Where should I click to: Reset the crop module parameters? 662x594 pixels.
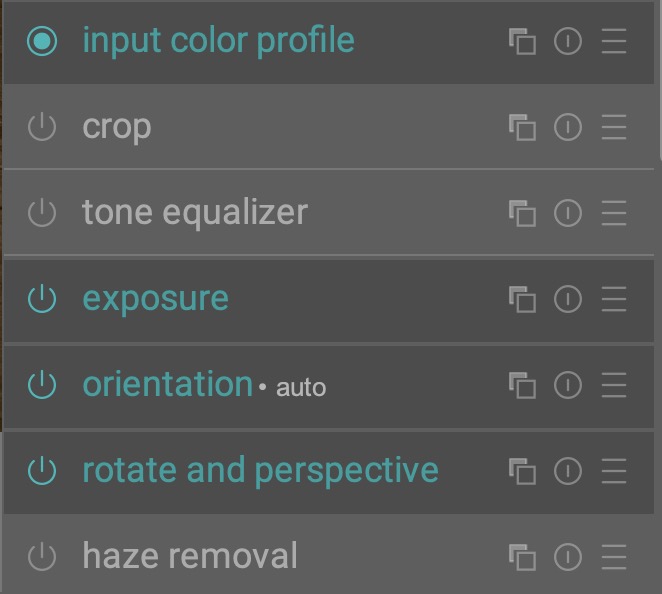tap(568, 127)
